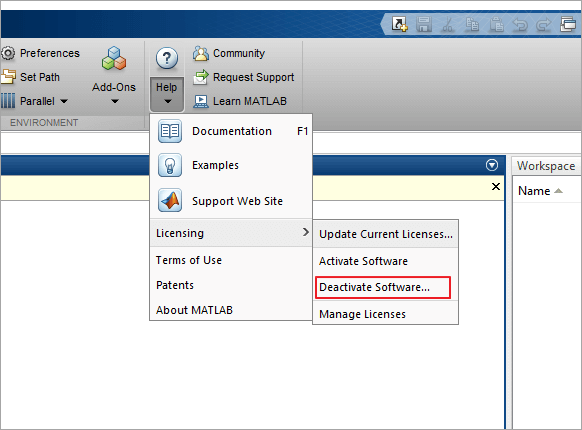582x430 pixels.
Task: Click the Workspace panel title
Action: [x=546, y=166]
